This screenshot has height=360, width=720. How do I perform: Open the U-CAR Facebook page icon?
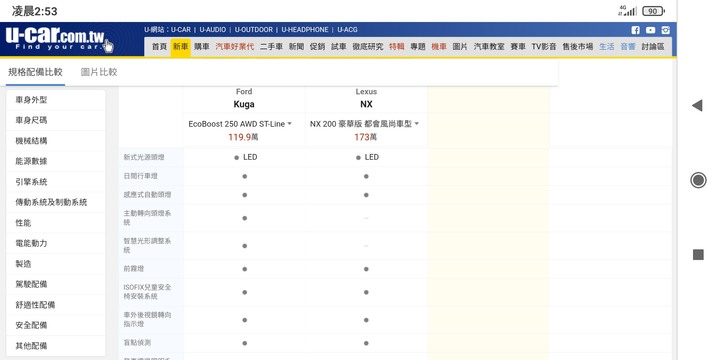coord(636,30)
